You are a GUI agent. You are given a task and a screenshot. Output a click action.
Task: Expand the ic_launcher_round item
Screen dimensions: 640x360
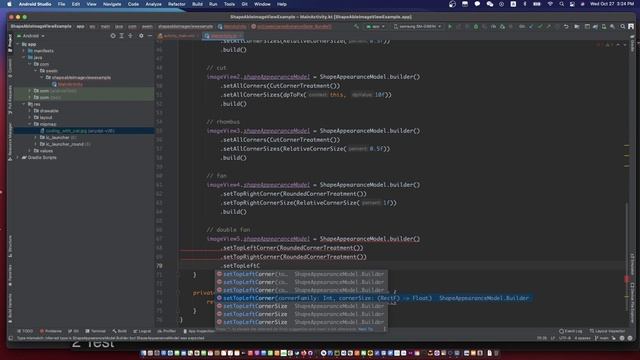(x=36, y=144)
